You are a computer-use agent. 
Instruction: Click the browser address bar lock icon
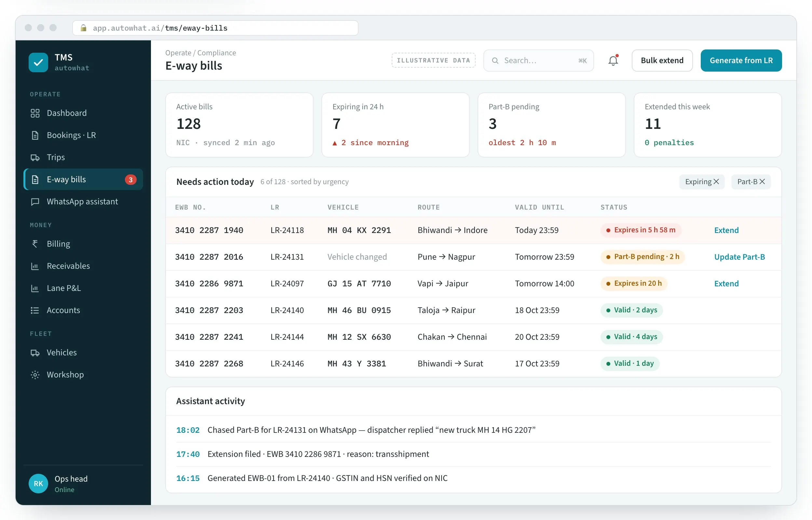tap(83, 28)
